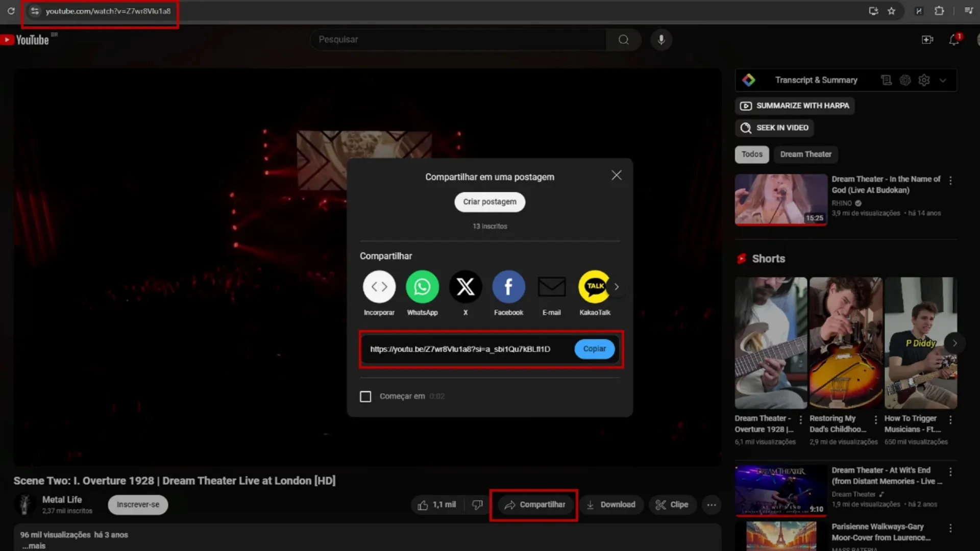Viewport: 980px width, 551px height.
Task: Select the Todos filter chip
Action: point(751,154)
